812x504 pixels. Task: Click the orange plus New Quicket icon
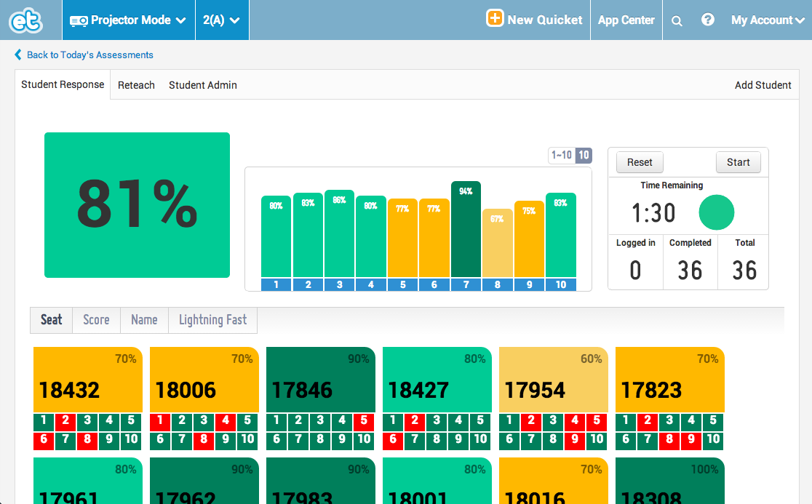495,18
